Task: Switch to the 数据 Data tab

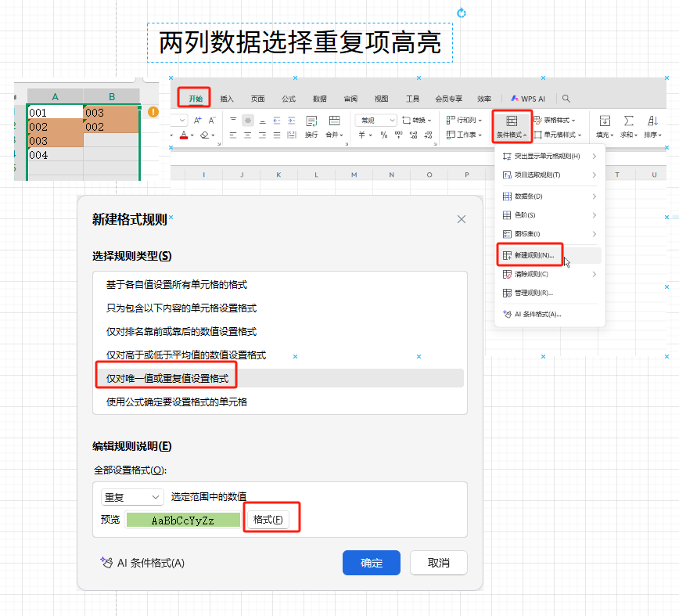Action: tap(320, 99)
